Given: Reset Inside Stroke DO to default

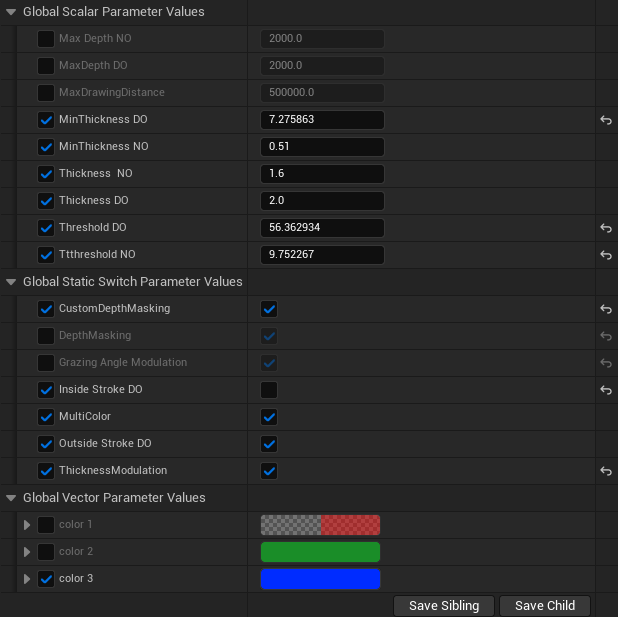Looking at the screenshot, I should (x=605, y=390).
